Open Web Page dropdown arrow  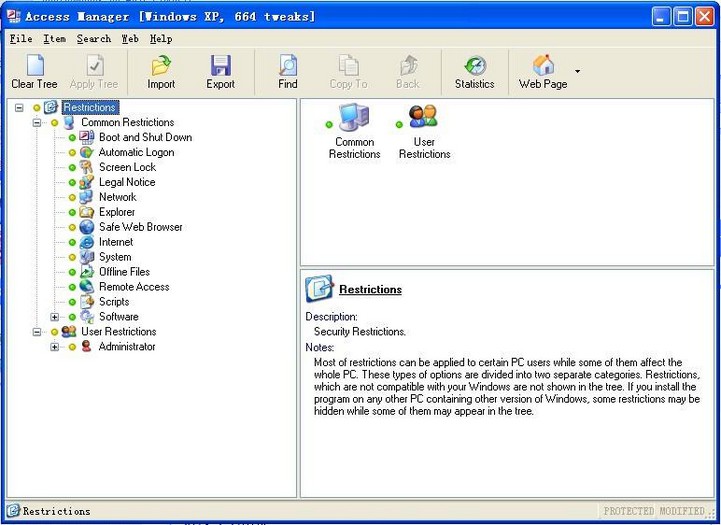577,71
